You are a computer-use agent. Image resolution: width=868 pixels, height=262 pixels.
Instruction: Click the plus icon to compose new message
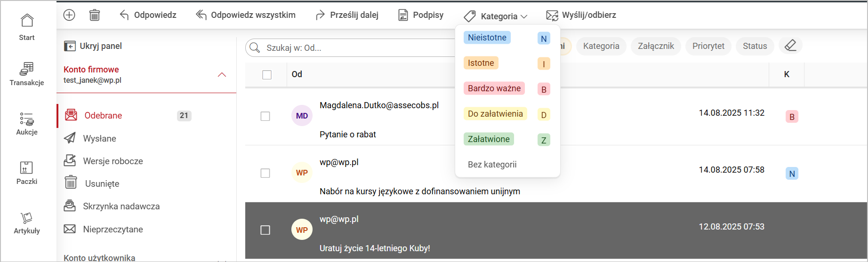coord(69,15)
